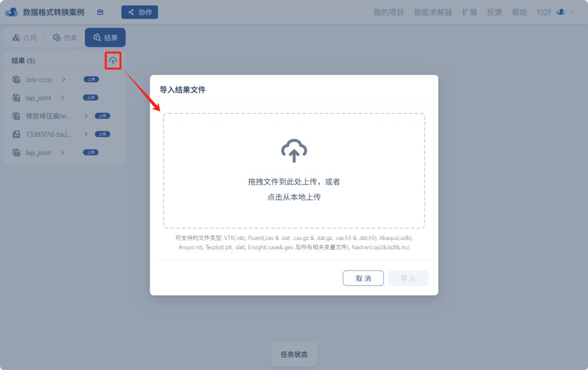Viewport: 588px width, 370px height.
Task: Switch to the 仿真 tab
Action: (65, 38)
